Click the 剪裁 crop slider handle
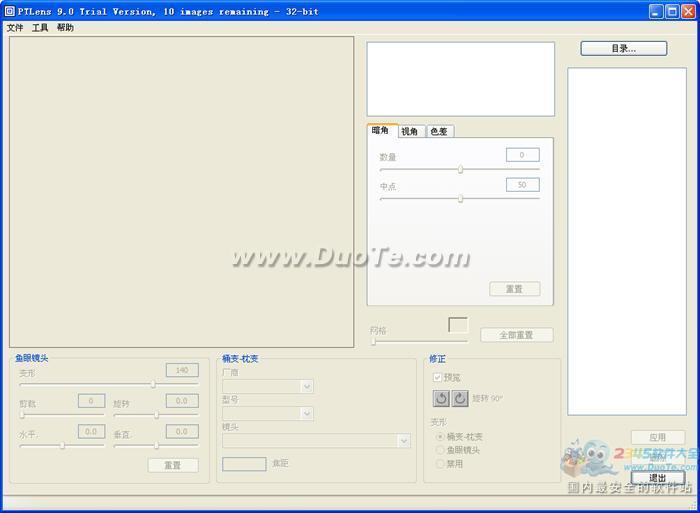This screenshot has width=700, height=513. (x=22, y=415)
